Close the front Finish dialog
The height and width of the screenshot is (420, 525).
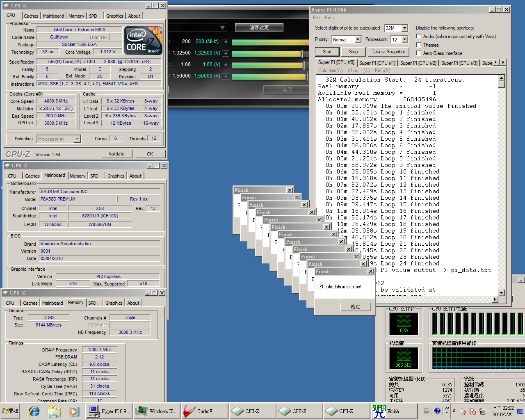point(371,272)
